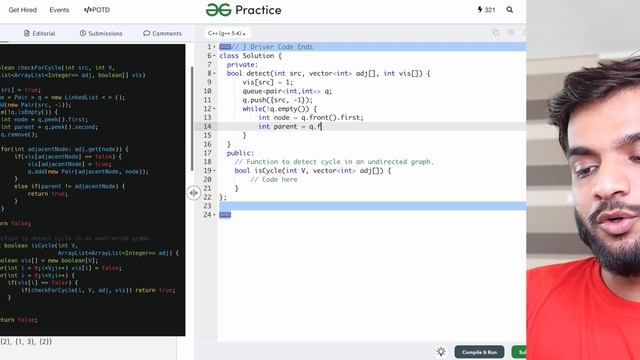Collapse class Solution fold arrow at line 6
Screen dimensions: 640x360
coord(214,56)
